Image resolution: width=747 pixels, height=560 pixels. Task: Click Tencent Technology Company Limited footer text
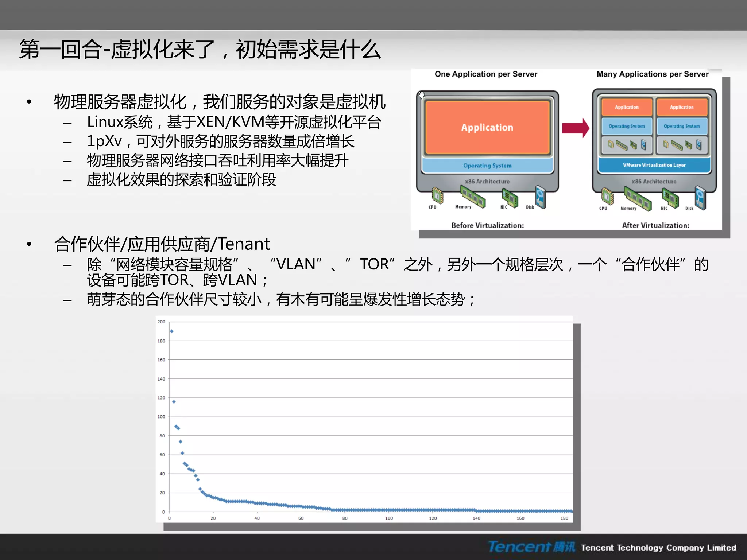click(659, 548)
